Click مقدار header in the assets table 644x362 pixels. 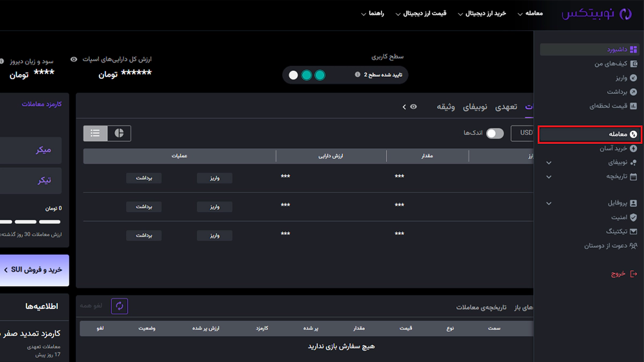[x=428, y=156]
